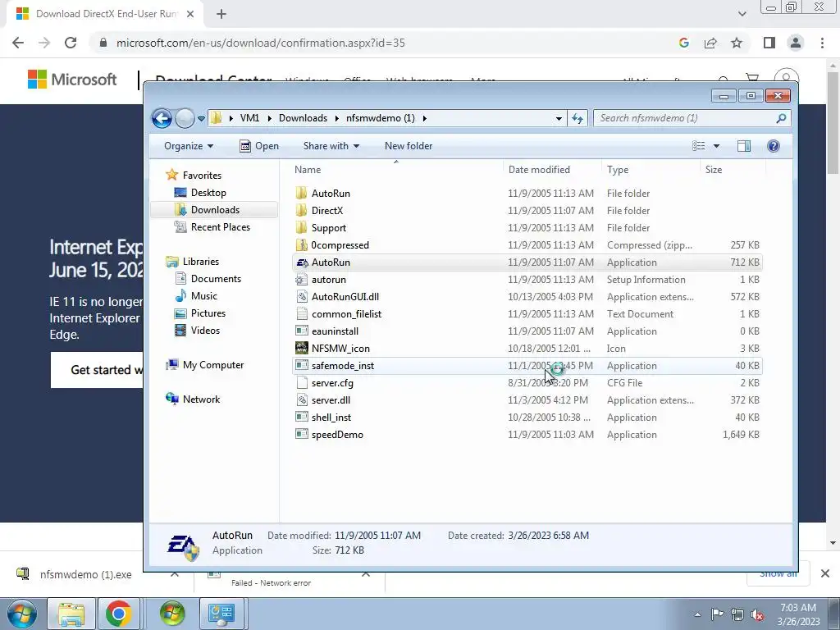Select the server.cfg file

click(527, 383)
